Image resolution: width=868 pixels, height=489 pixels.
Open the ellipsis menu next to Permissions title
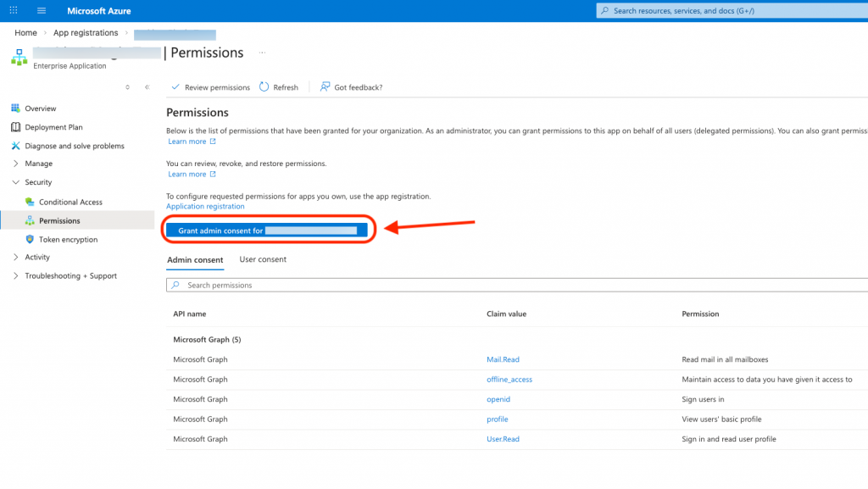(263, 53)
